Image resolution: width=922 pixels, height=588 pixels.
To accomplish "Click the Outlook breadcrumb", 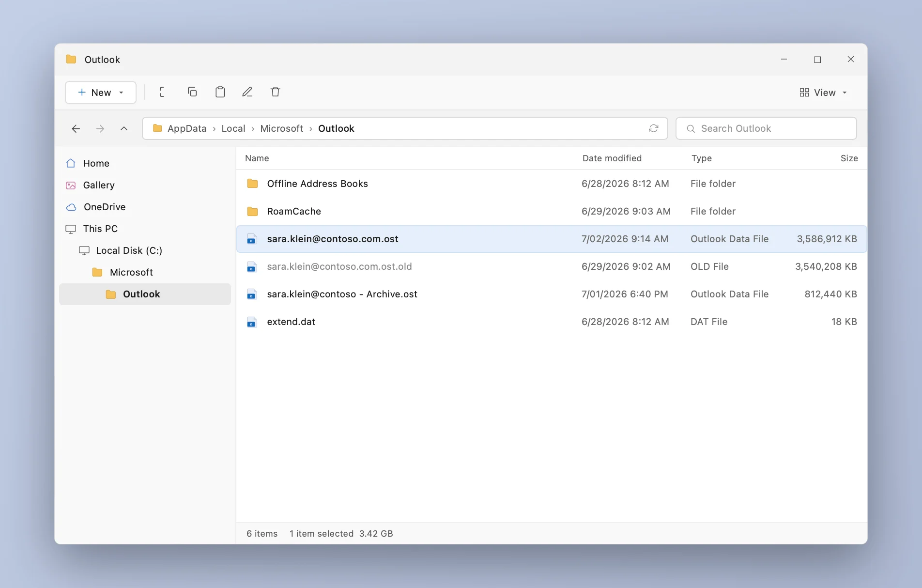I will coord(336,128).
